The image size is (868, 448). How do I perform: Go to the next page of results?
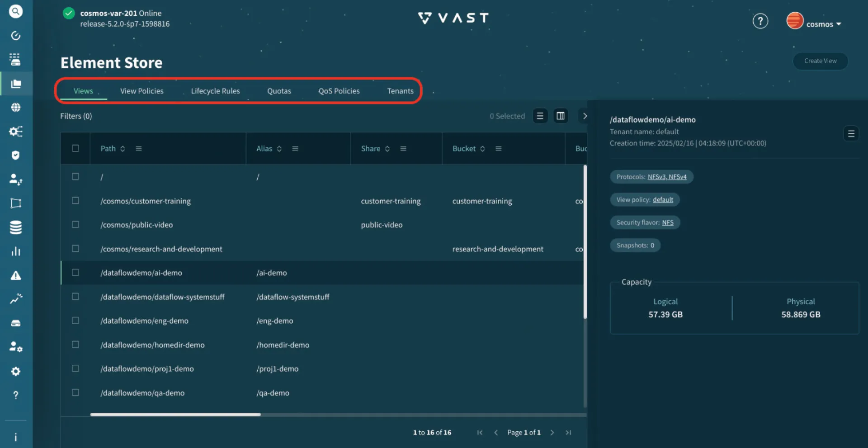[x=552, y=433]
